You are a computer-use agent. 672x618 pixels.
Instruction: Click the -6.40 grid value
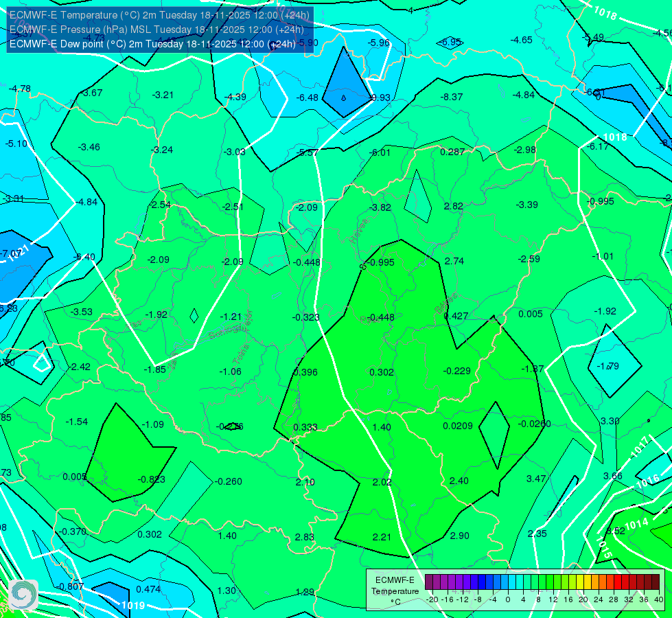pos(84,257)
